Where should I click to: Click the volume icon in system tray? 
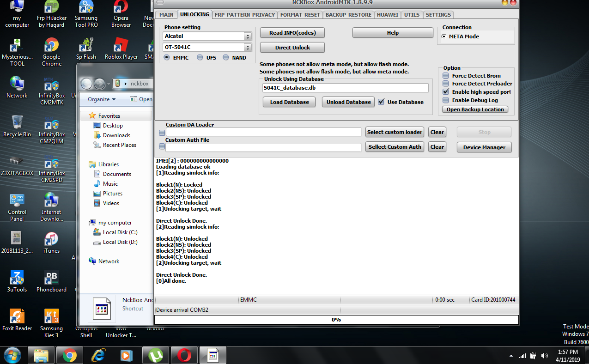coord(544,356)
